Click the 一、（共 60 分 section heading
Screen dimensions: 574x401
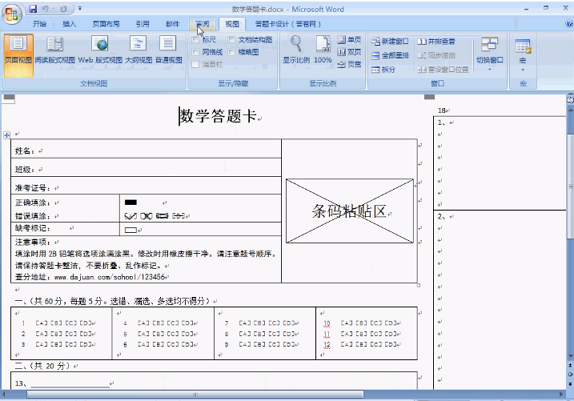pos(112,301)
